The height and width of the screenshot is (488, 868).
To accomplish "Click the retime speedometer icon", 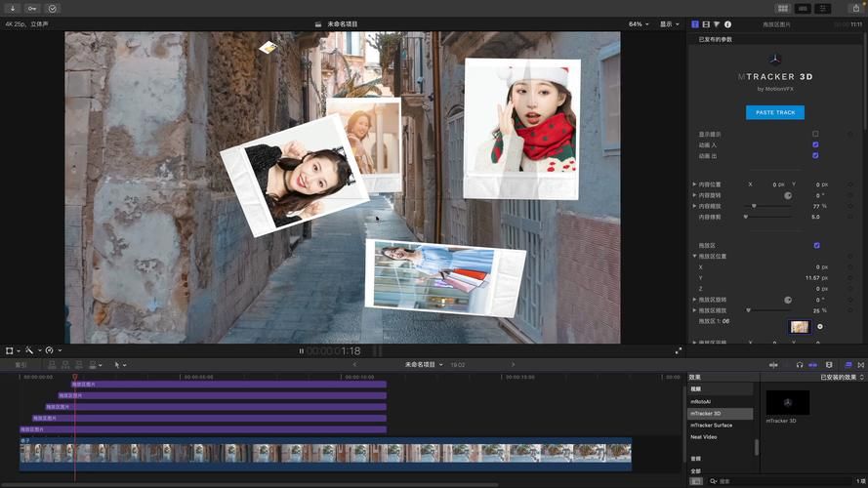I will click(x=49, y=350).
